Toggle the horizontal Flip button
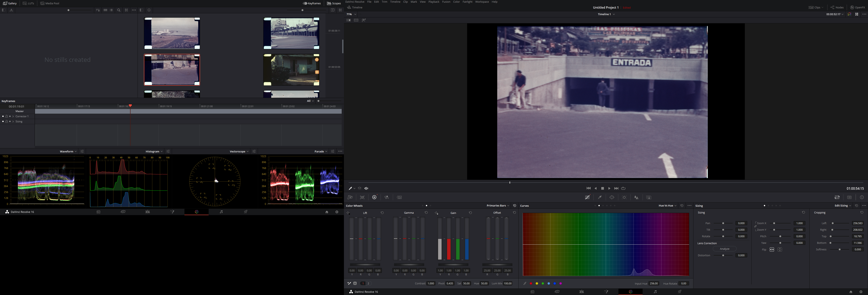This screenshot has height=295, width=868. click(x=772, y=250)
